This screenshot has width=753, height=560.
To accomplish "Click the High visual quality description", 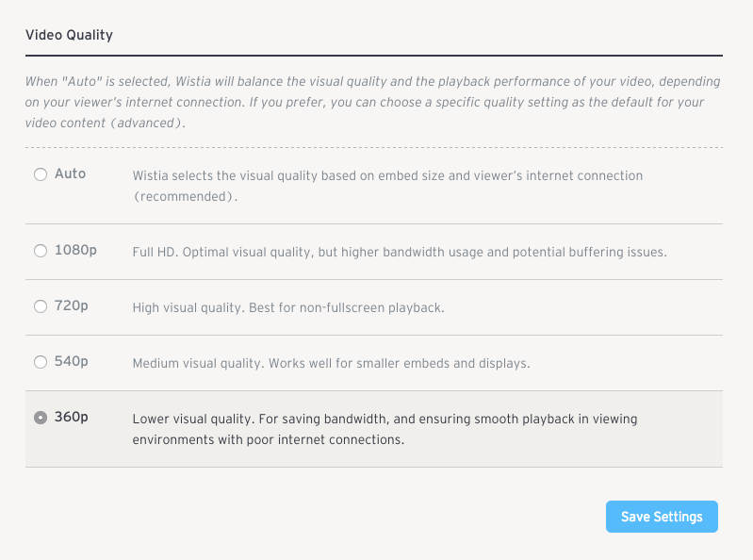I will click(288, 307).
